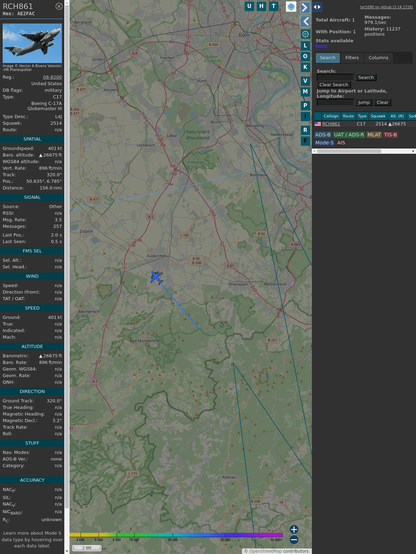The image size is (416, 554).
Task: Click the aircraft table horizontal scrollbar
Action: [364, 151]
